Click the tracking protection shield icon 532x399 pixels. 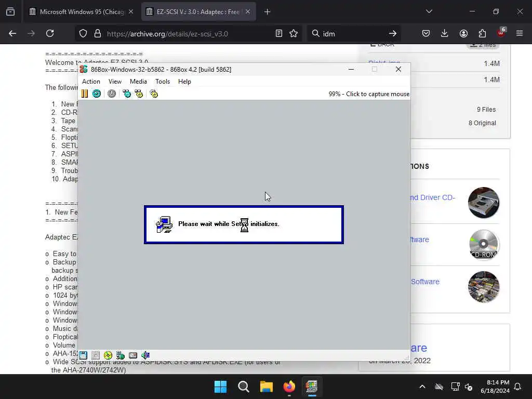click(83, 34)
